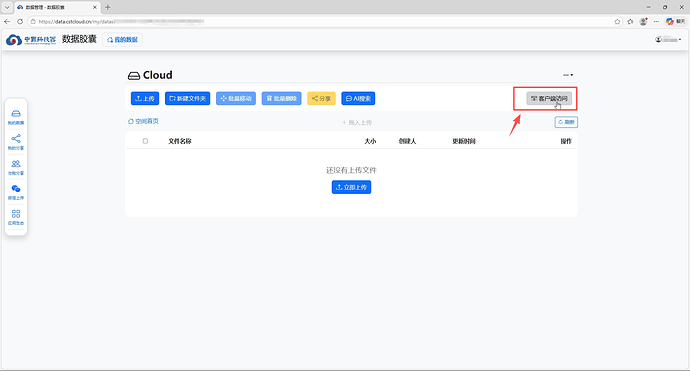Screen dimensions: 690x371
Task: Open the browser extensions icon
Action: (x=631, y=21)
